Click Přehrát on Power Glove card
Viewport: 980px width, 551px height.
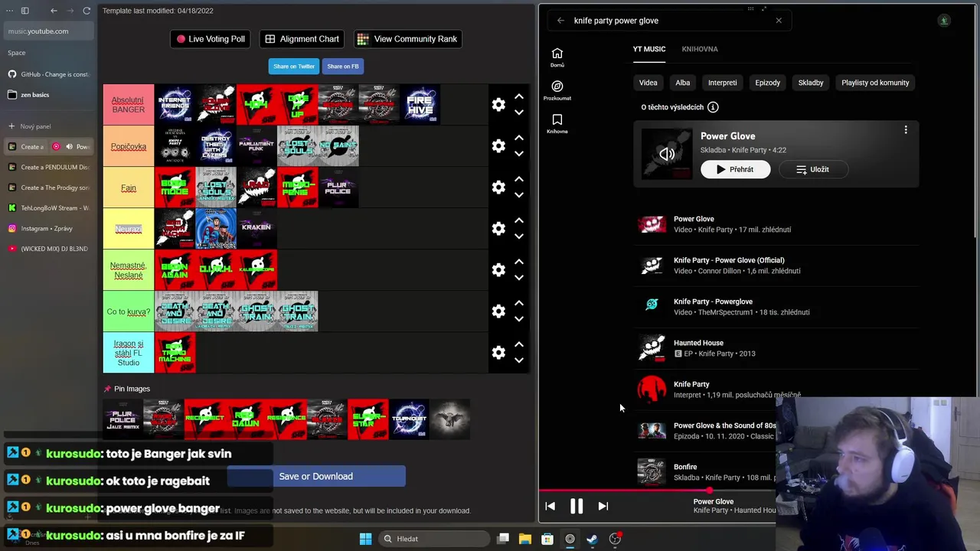pyautogui.click(x=735, y=169)
